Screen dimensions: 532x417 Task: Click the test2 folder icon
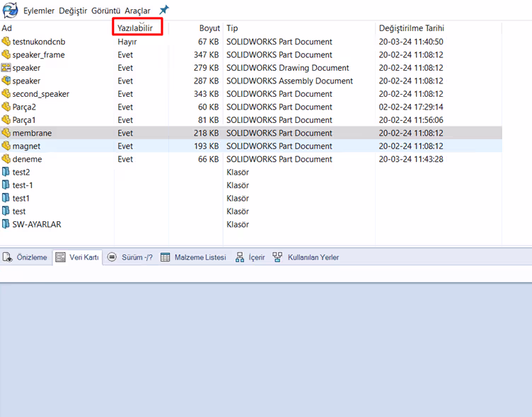[6, 172]
